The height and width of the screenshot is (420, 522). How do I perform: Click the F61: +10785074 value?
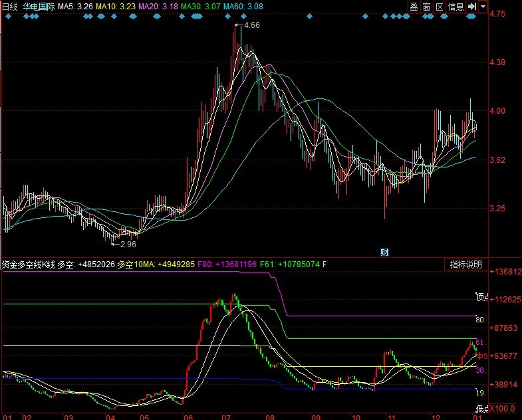290,264
